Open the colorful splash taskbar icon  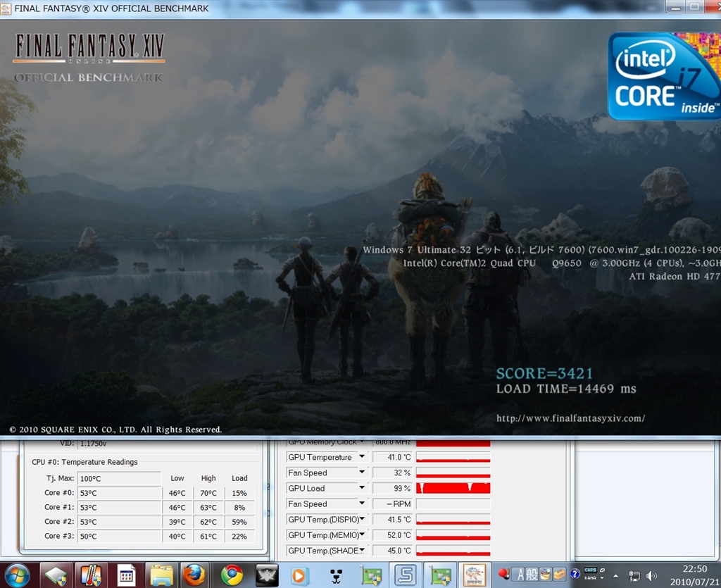point(474,575)
